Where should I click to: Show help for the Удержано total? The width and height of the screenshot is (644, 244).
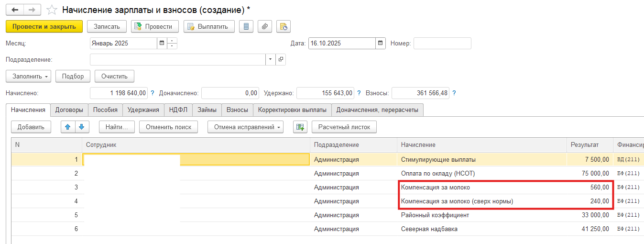point(359,93)
